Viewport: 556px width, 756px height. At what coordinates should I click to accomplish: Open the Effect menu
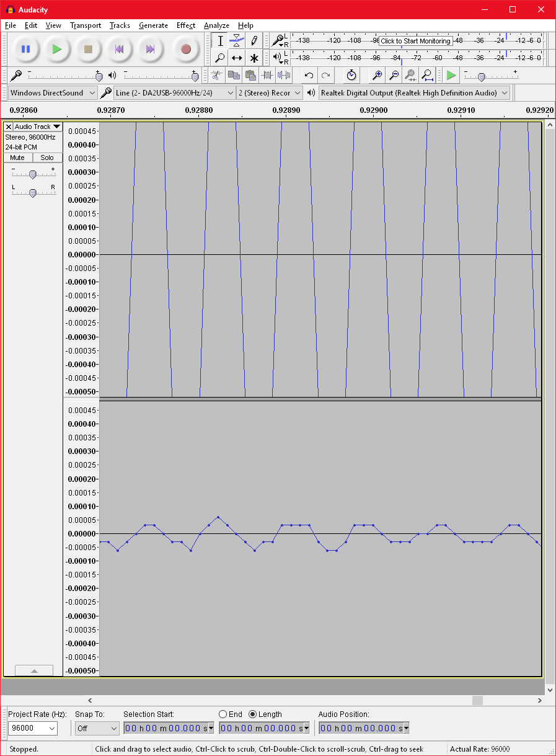(186, 25)
